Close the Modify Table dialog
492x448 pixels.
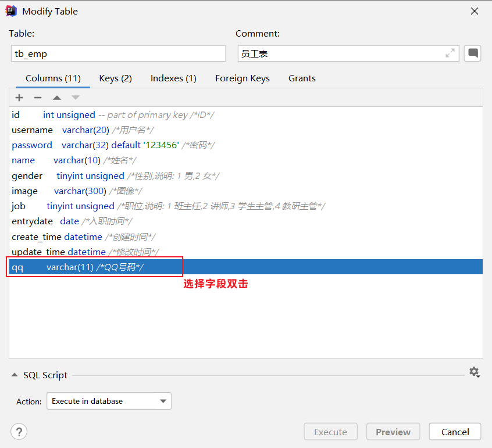475,11
